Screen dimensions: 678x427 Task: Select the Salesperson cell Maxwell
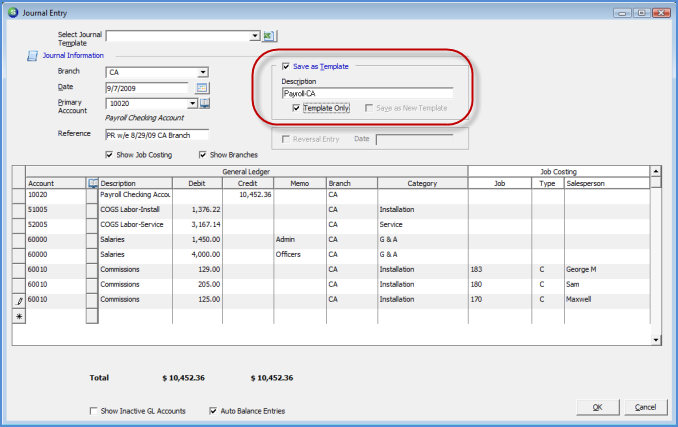click(607, 300)
